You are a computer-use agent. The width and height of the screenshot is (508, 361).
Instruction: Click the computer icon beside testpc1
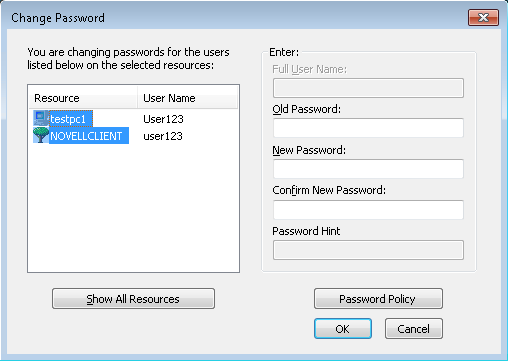pyautogui.click(x=41, y=119)
